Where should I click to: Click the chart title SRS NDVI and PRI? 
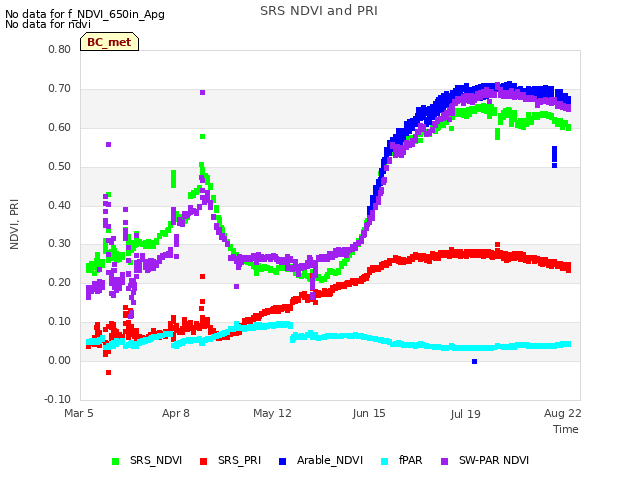[319, 11]
